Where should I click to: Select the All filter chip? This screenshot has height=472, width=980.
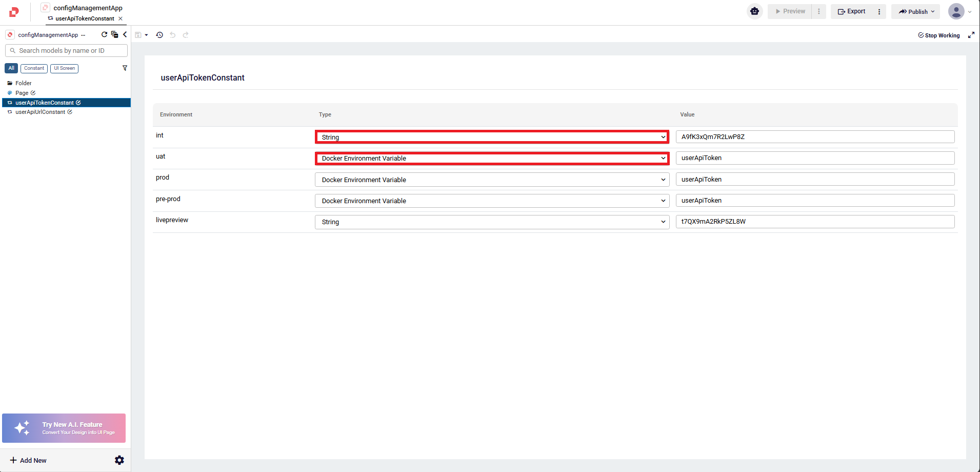click(11, 68)
